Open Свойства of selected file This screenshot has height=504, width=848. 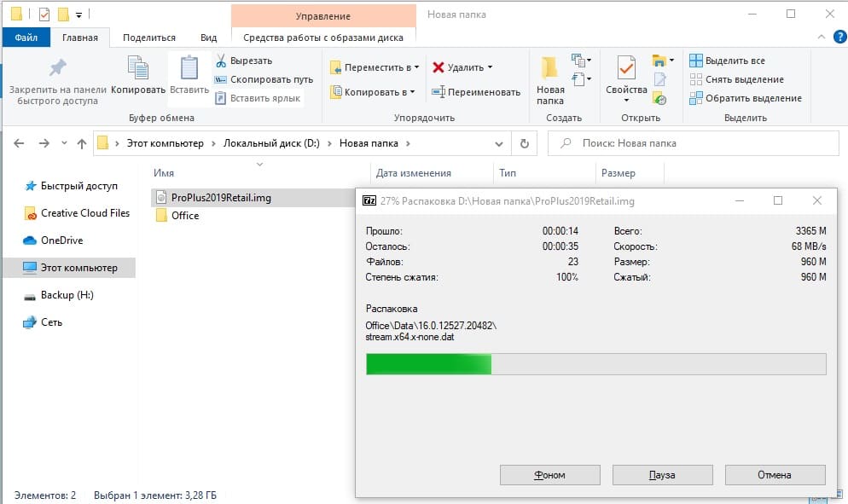(626, 74)
